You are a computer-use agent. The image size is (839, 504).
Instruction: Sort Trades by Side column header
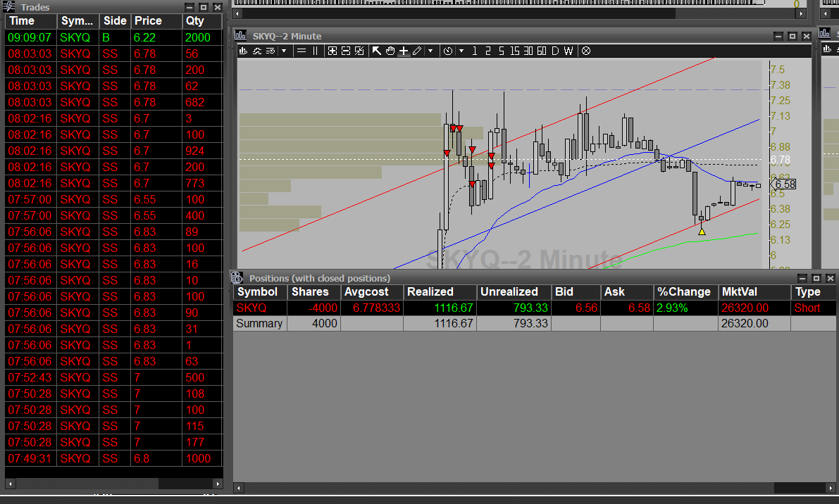click(x=115, y=21)
